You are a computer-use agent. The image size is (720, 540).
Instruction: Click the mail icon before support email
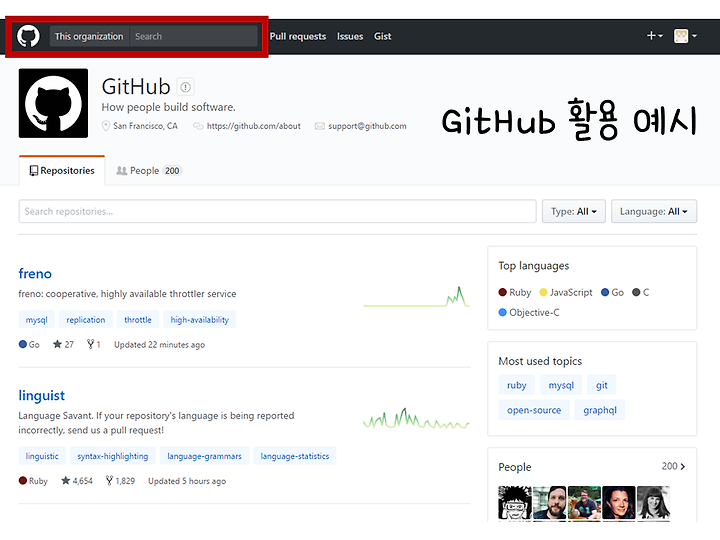point(320,126)
